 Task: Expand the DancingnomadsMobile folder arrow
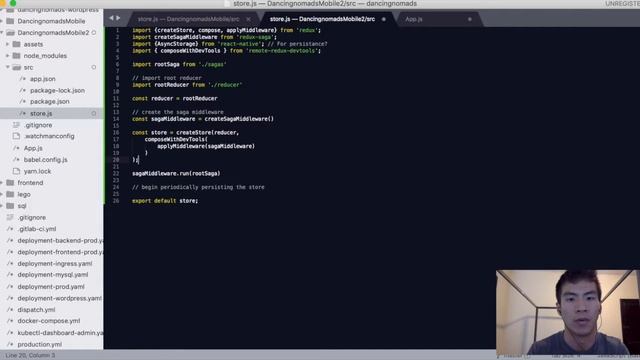[x=2, y=21]
